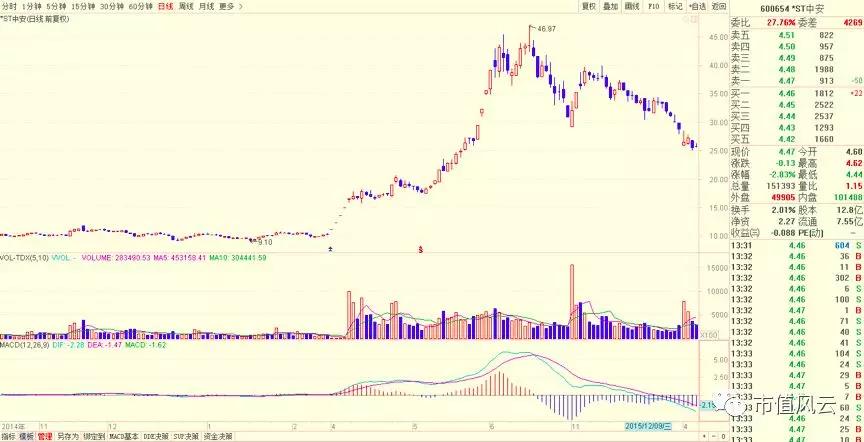Click the 现价 4.47 value
The height and width of the screenshot is (442, 864).
tap(786, 152)
